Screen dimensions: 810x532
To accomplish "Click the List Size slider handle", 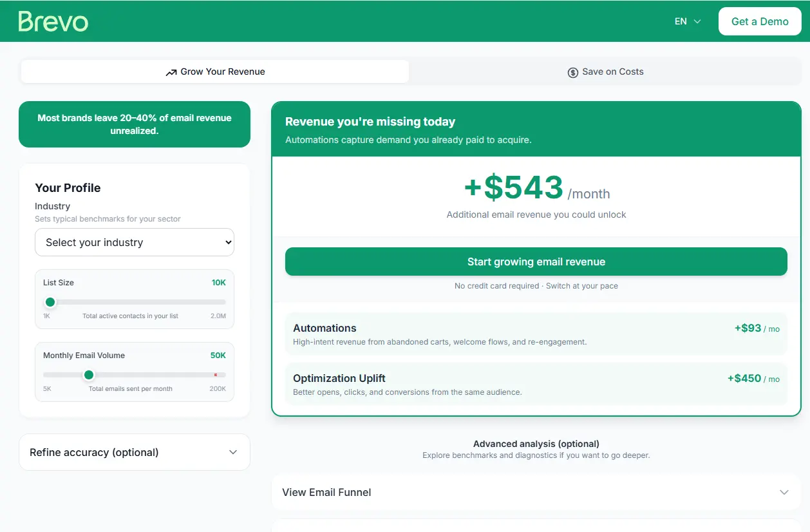I will [x=50, y=302].
